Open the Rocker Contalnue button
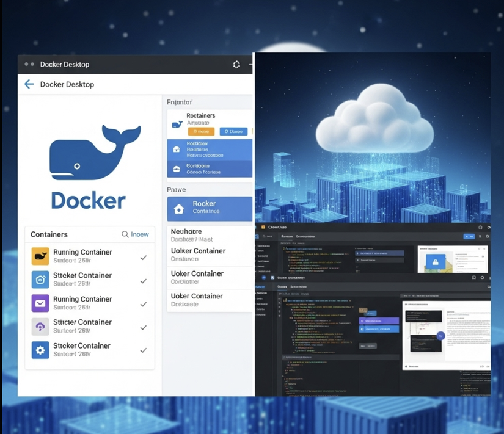 (x=210, y=209)
